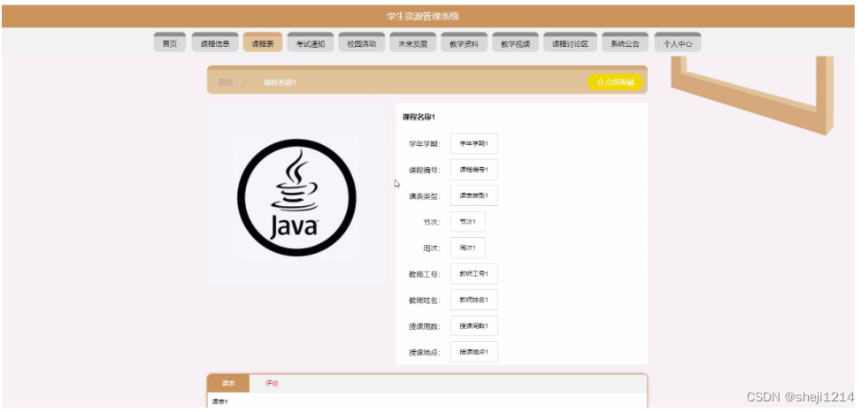Click the 学生资源管理系统 site title
Image resolution: width=868 pixels, height=412 pixels.
[x=423, y=16]
